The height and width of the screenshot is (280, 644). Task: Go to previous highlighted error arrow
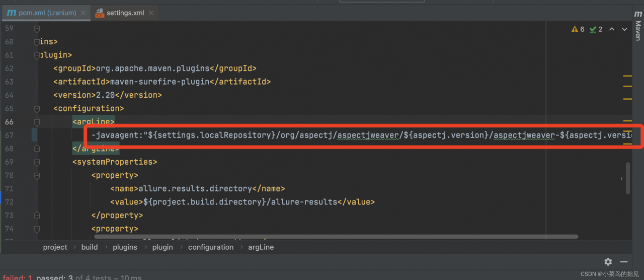point(612,29)
